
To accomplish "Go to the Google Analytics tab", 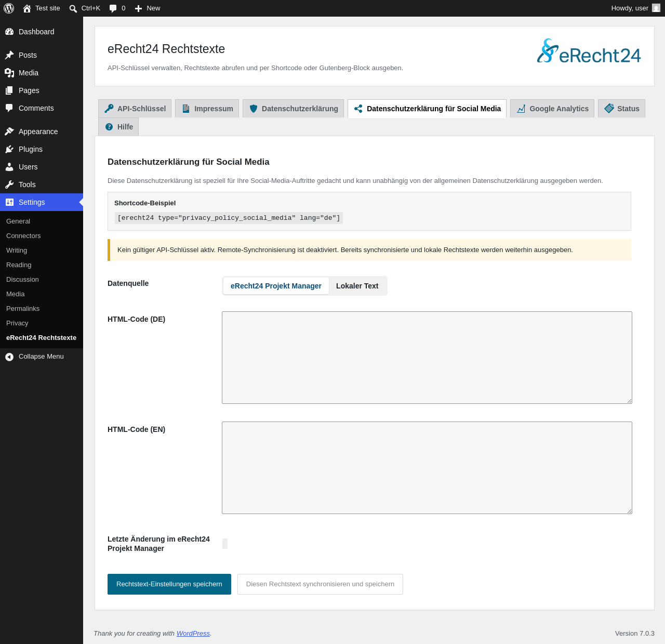I will tap(552, 109).
